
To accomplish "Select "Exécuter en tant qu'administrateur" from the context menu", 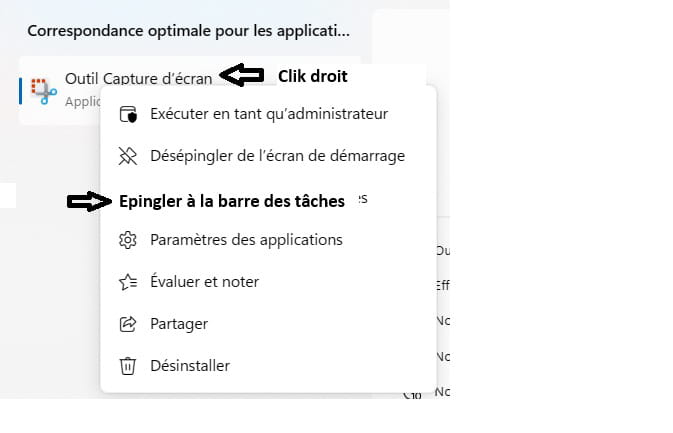I will (x=268, y=114).
